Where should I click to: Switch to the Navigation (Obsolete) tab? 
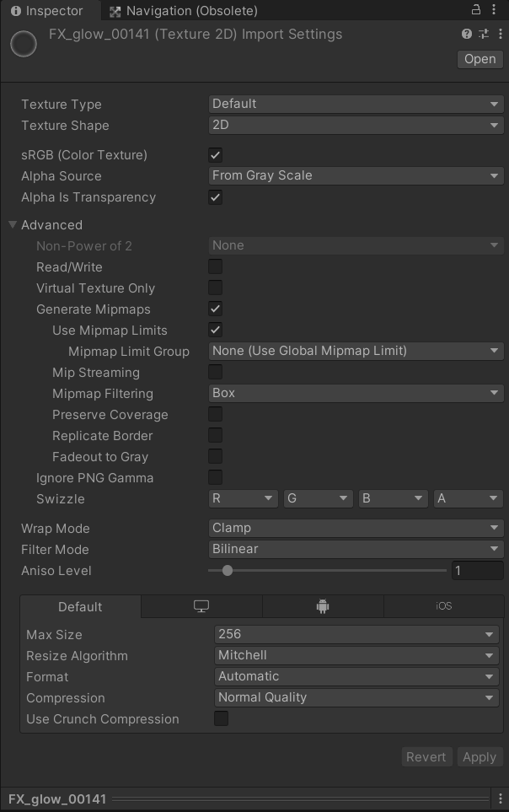pyautogui.click(x=183, y=11)
